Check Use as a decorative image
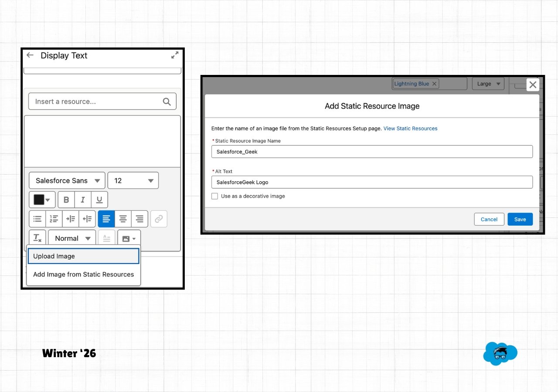Viewport: 558px width, 392px height. click(x=214, y=196)
